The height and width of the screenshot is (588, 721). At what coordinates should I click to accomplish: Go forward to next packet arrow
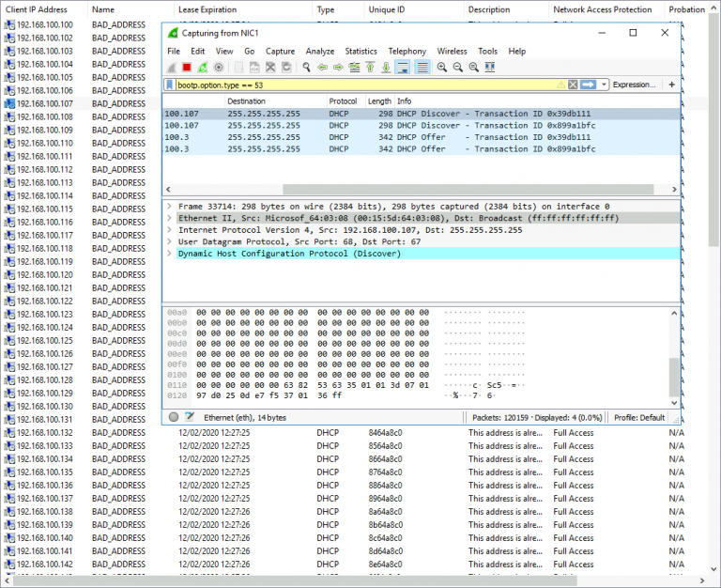click(338, 68)
